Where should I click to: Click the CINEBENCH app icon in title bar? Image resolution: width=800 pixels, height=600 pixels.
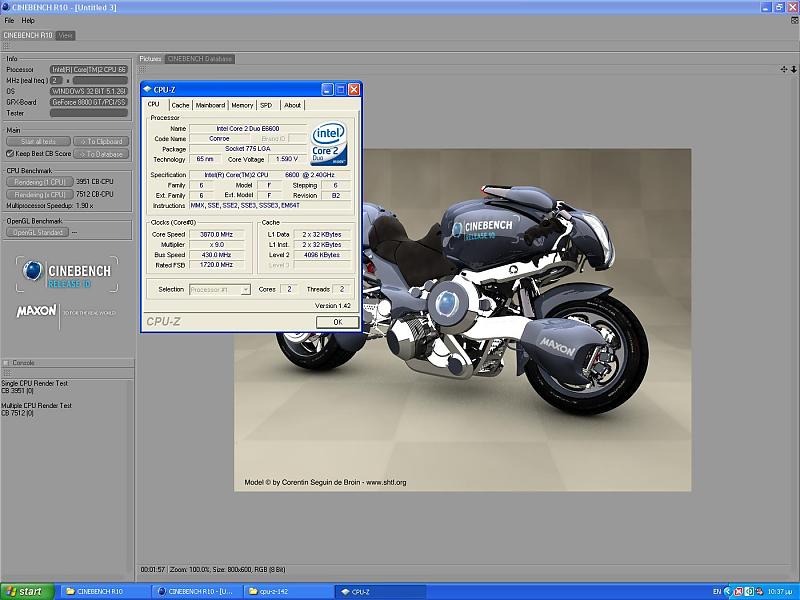click(6, 7)
